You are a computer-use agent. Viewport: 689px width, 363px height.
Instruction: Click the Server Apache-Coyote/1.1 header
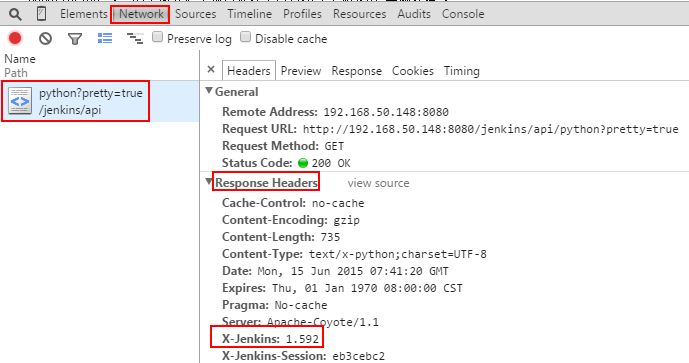pos(300,322)
